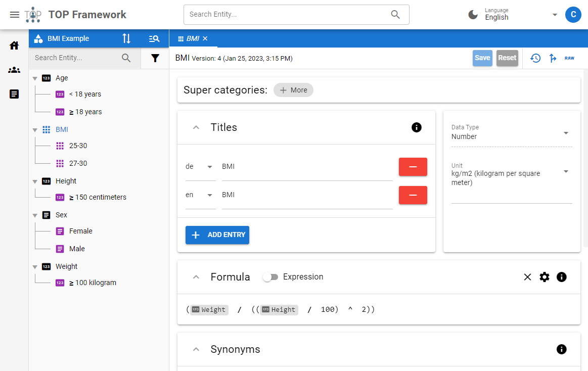
Task: Remove the German BMI title entry
Action: [x=413, y=167]
